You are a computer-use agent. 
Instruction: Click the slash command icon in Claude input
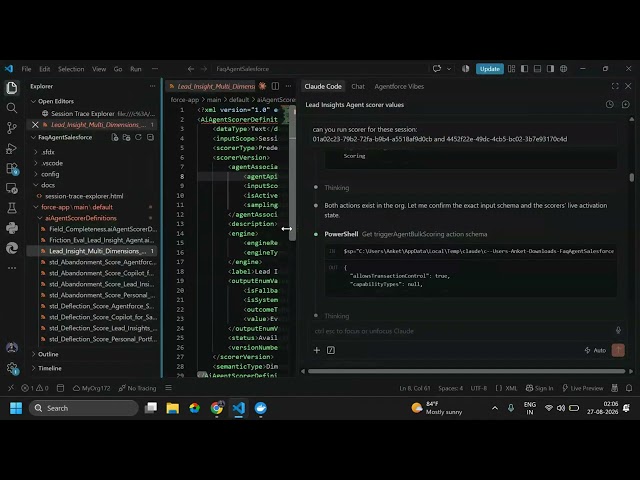point(331,350)
